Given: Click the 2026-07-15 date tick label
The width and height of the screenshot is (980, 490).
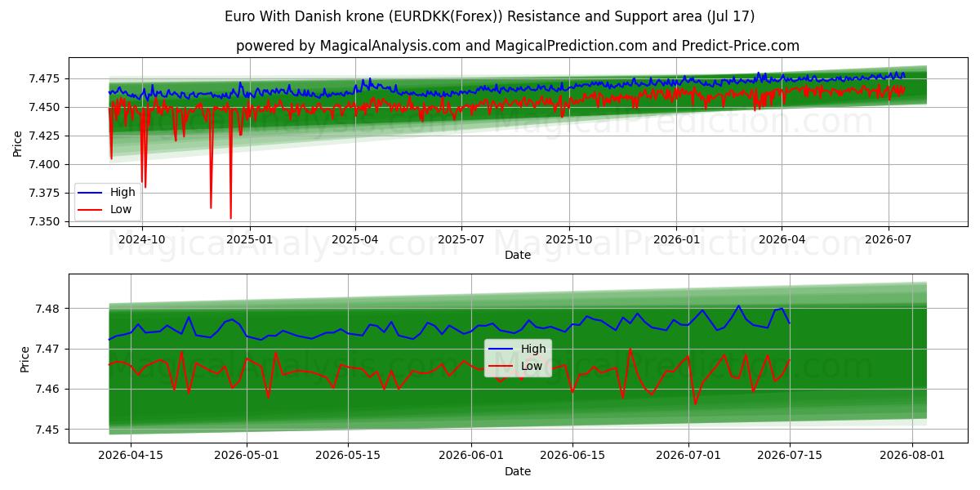Looking at the screenshot, I should click(x=790, y=456).
